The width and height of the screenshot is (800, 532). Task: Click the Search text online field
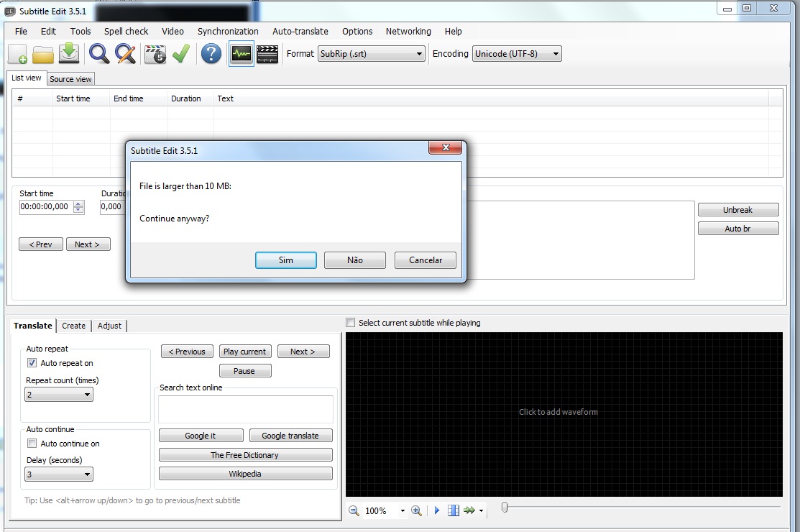pyautogui.click(x=245, y=409)
